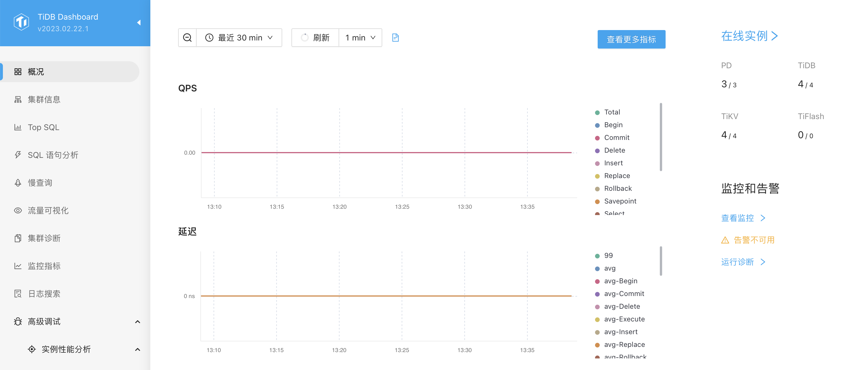Open the 最近 30 min time range dropdown
This screenshot has height=370, width=868.
click(239, 38)
